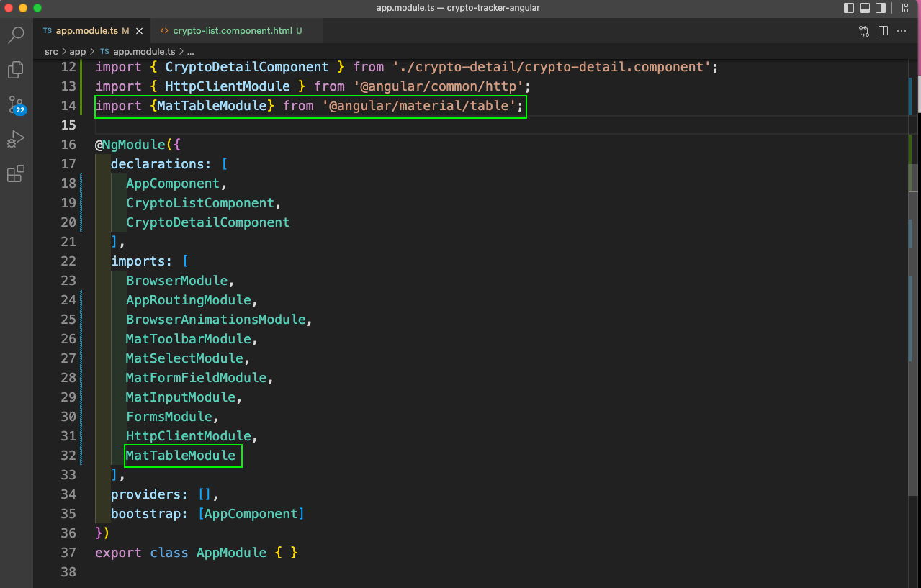Toggle the secondary side bar layout icon

point(881,8)
